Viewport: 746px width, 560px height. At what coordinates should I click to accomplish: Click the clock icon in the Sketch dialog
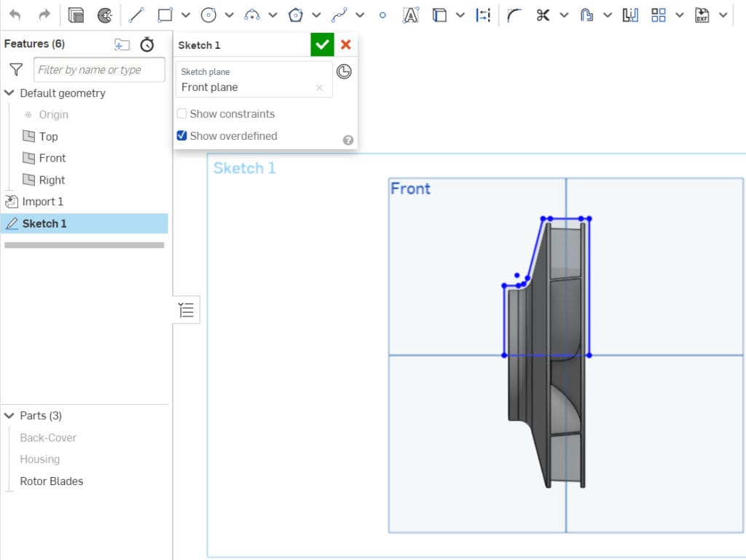tap(344, 71)
